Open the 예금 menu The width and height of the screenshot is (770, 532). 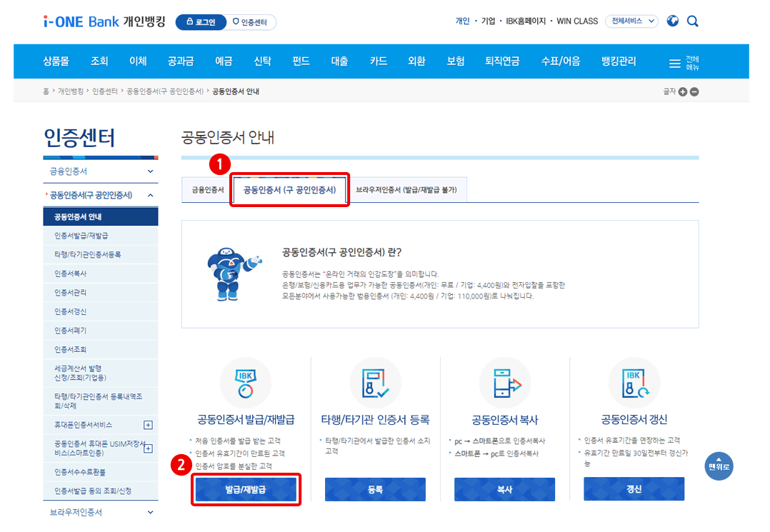224,61
